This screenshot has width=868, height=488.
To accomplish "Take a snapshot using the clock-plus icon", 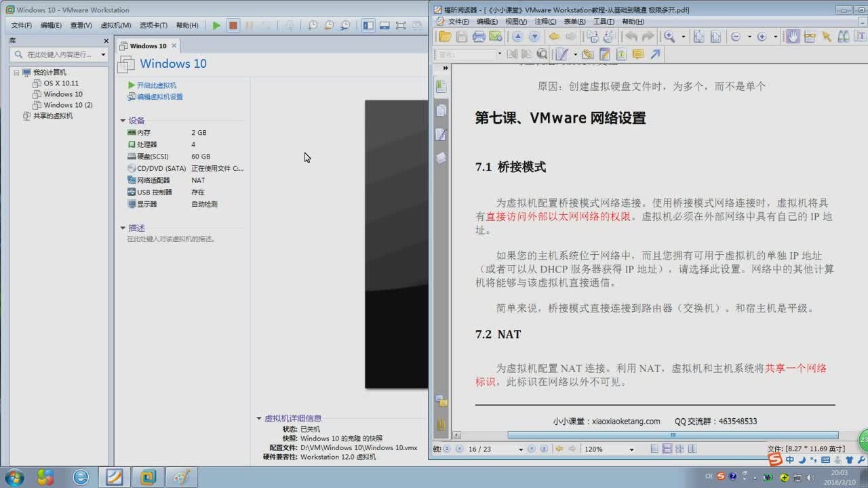I will (312, 25).
